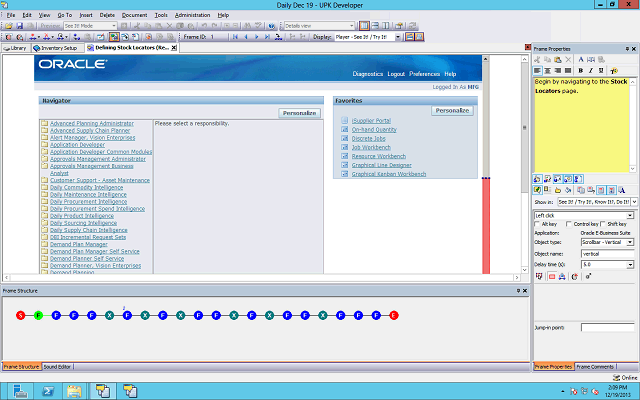This screenshot has width=640, height=400.
Task: Switch to the Library tab
Action: point(15,48)
